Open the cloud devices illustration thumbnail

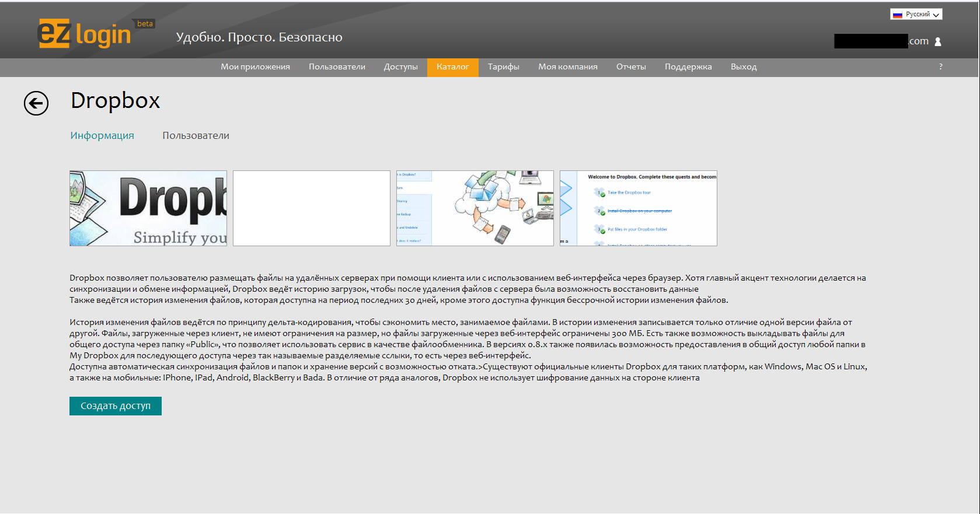click(475, 208)
